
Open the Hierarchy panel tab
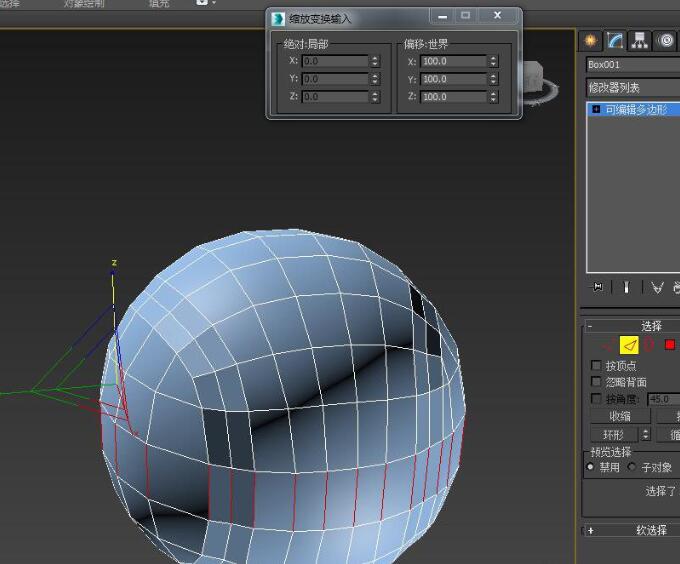coord(641,40)
